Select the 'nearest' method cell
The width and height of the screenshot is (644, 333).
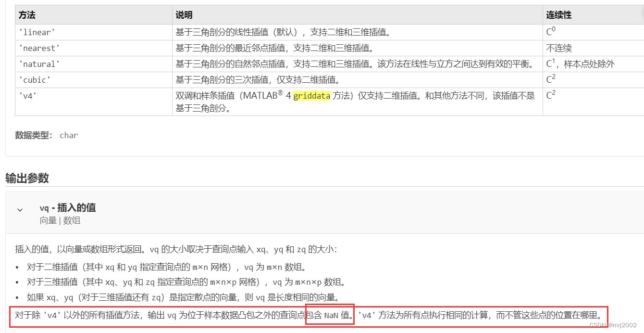pos(94,48)
